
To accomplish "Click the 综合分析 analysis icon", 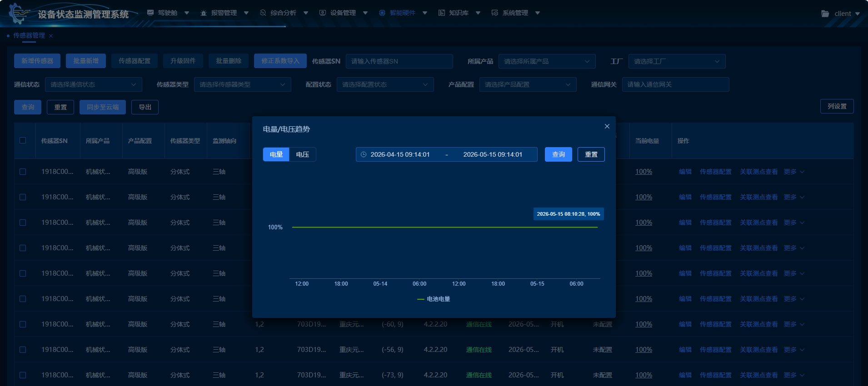I will pos(263,13).
